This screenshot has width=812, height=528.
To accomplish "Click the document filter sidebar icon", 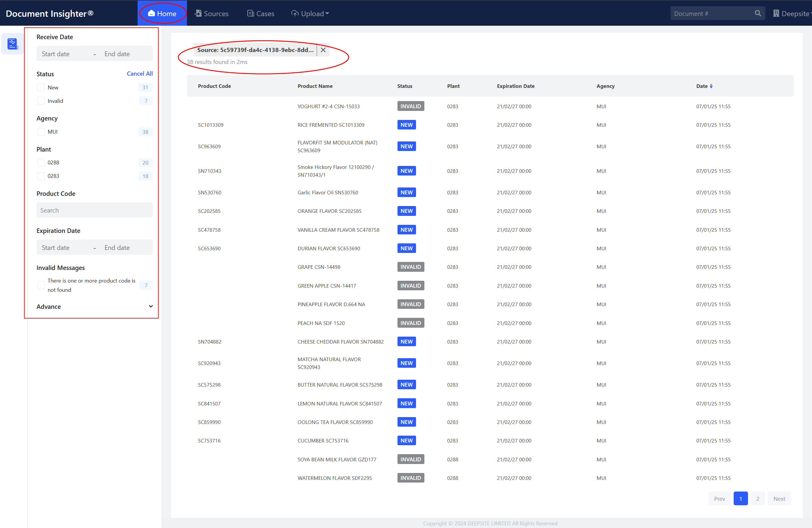I will (x=12, y=44).
